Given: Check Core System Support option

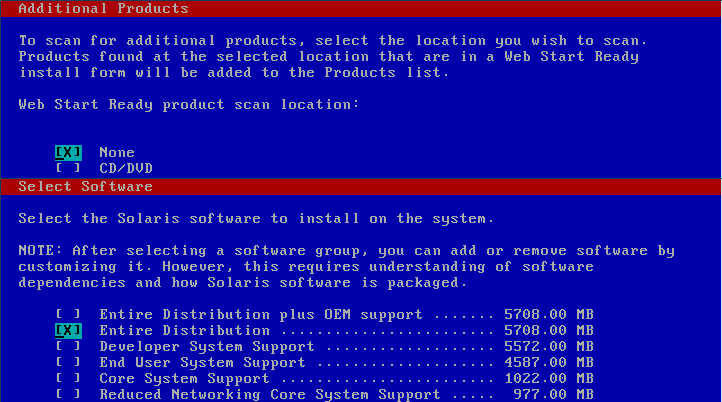Looking at the screenshot, I should [x=68, y=378].
